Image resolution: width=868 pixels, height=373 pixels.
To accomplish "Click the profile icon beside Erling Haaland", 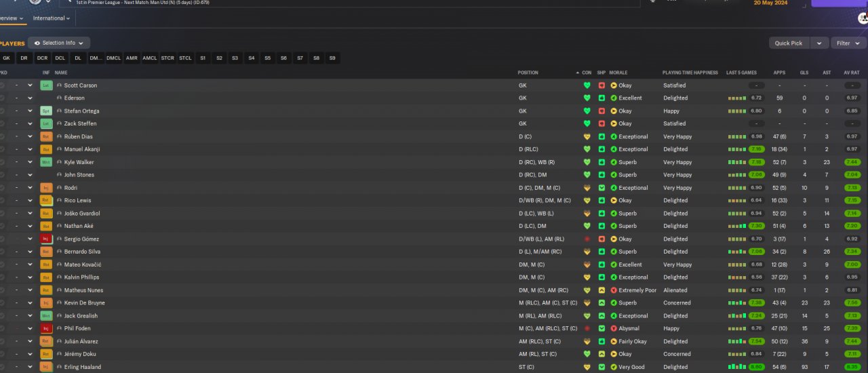I will [x=60, y=367].
